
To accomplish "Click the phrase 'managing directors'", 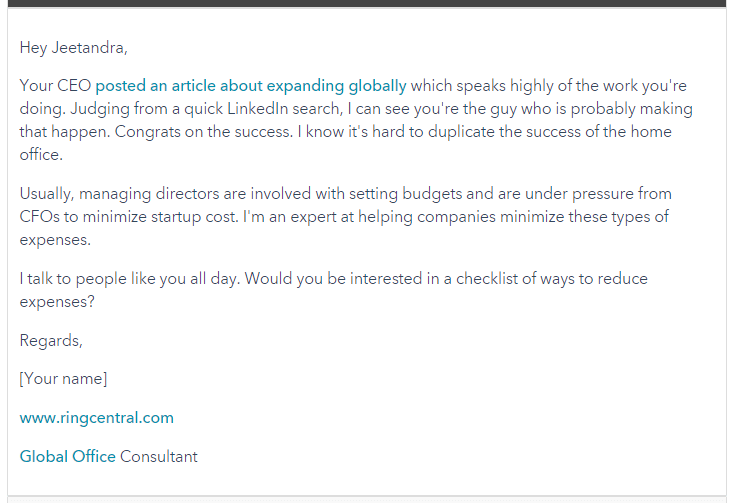I will [137, 193].
